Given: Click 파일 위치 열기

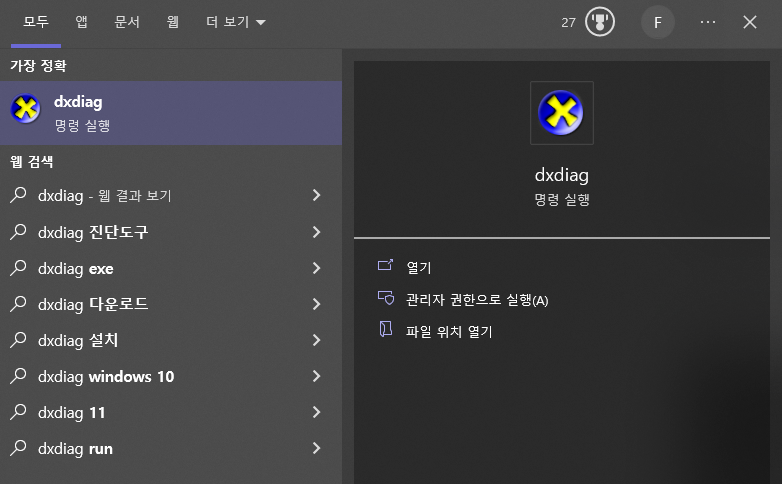Looking at the screenshot, I should (x=449, y=332).
